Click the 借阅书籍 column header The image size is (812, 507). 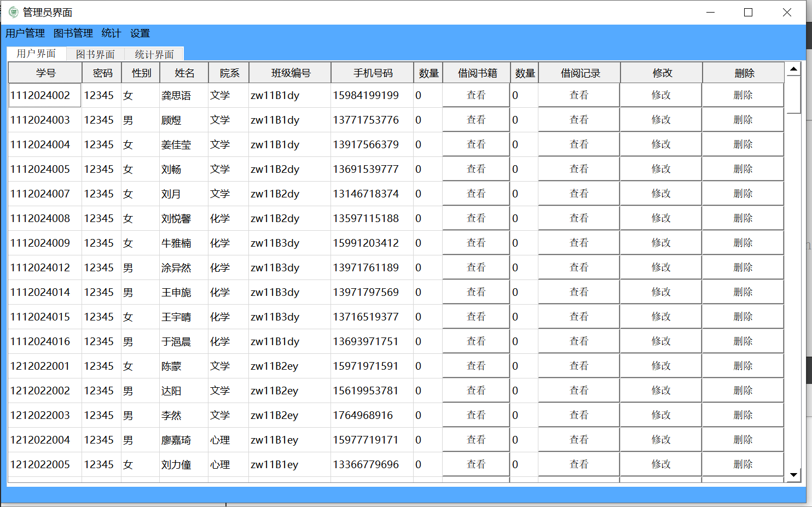point(477,73)
